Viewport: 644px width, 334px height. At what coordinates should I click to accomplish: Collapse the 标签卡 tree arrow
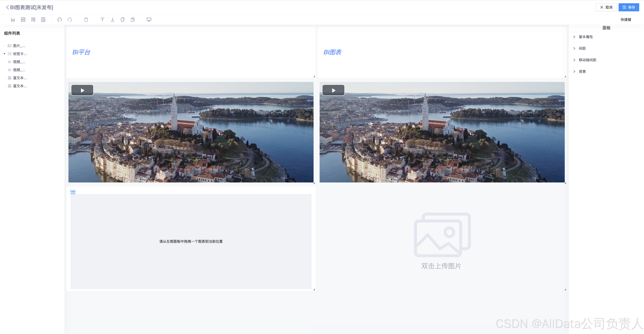(x=5, y=54)
